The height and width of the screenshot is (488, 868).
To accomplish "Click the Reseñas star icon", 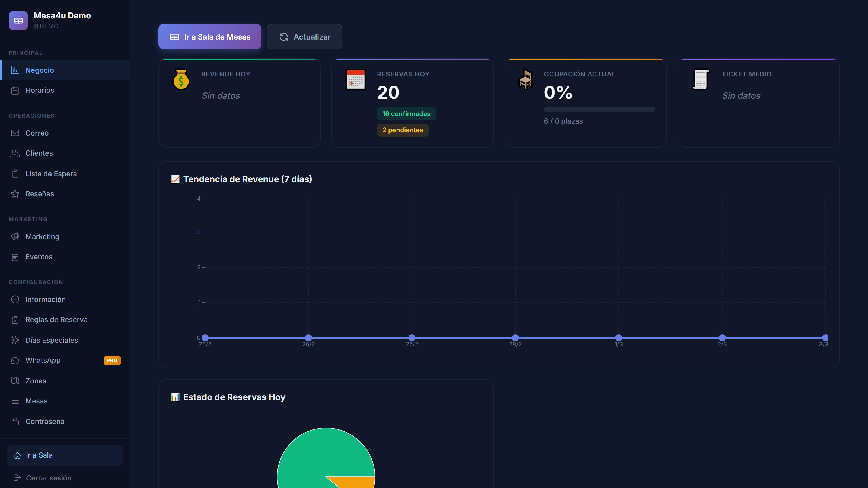I will (15, 194).
